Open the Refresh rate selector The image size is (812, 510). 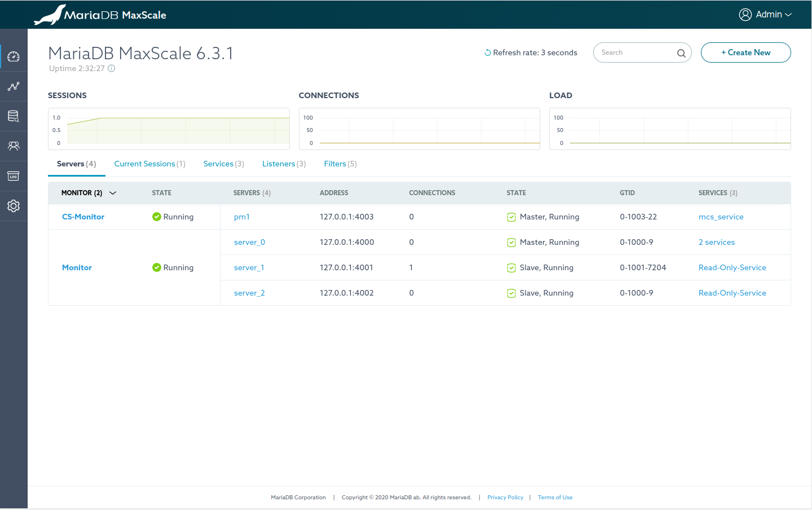pos(530,52)
